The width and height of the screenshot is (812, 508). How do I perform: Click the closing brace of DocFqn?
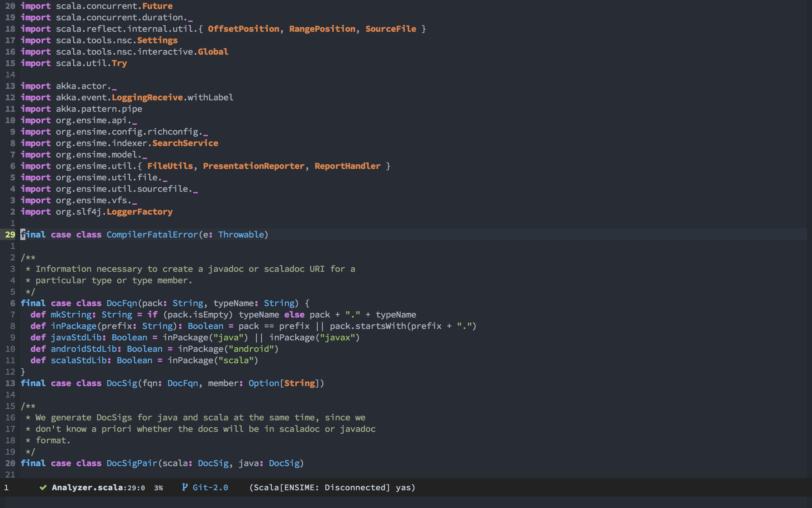23,371
